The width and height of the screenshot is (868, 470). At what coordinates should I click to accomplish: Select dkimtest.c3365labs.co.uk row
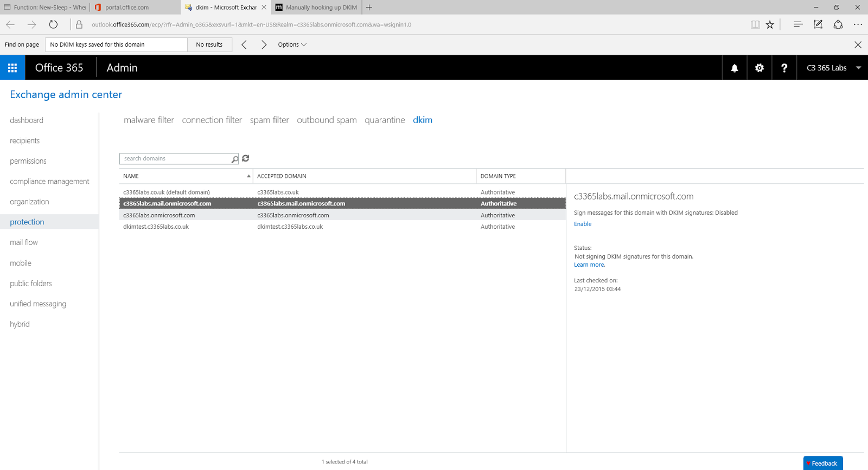tap(342, 227)
